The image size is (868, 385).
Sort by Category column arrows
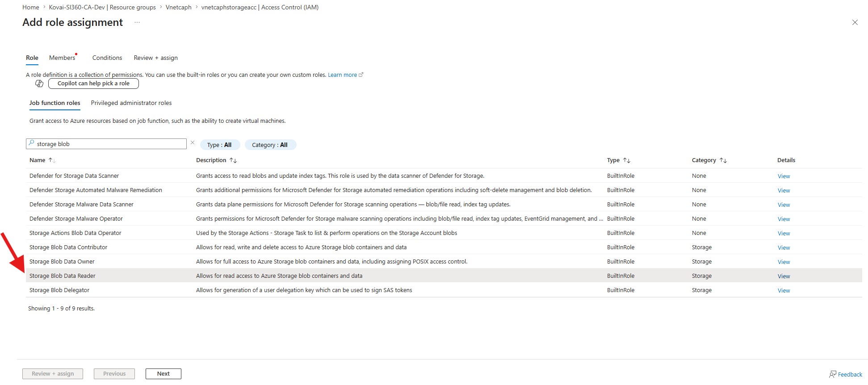[723, 160]
